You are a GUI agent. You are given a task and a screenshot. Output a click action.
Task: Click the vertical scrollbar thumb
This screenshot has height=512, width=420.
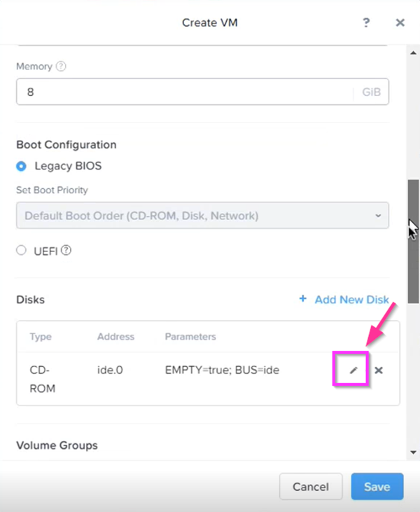pyautogui.click(x=414, y=242)
